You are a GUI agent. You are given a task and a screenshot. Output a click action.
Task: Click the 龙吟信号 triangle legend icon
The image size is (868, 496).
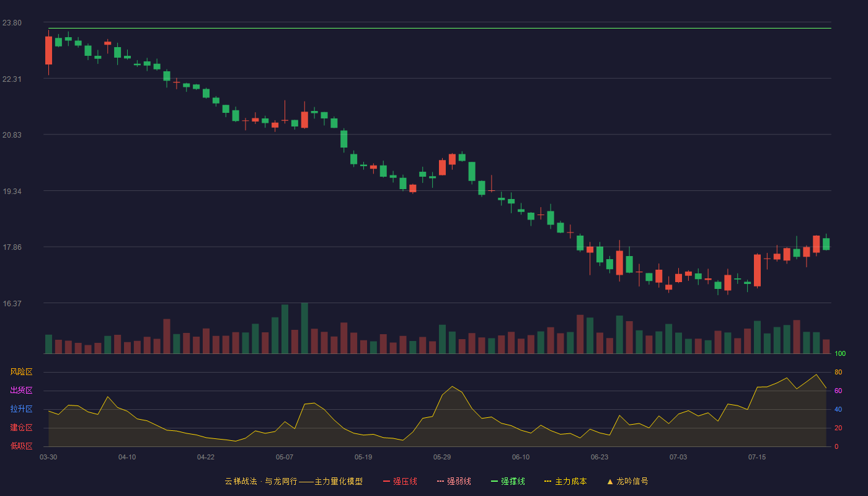click(x=609, y=481)
